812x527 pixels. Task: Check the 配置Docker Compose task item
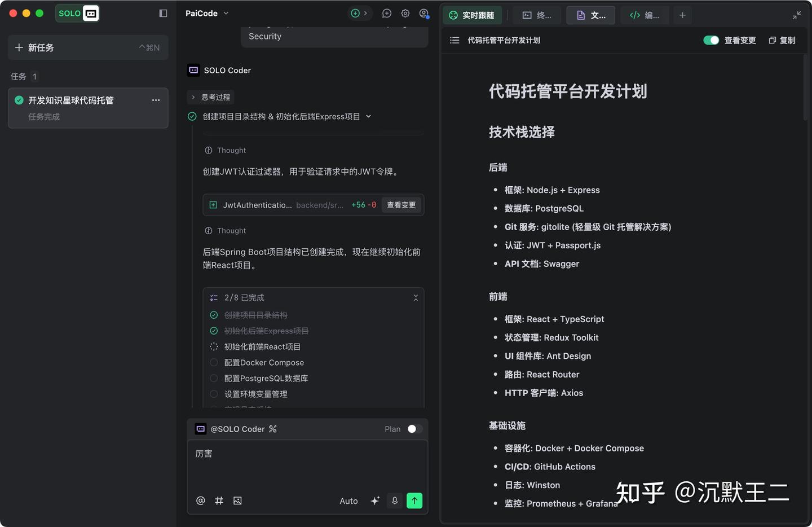(214, 362)
